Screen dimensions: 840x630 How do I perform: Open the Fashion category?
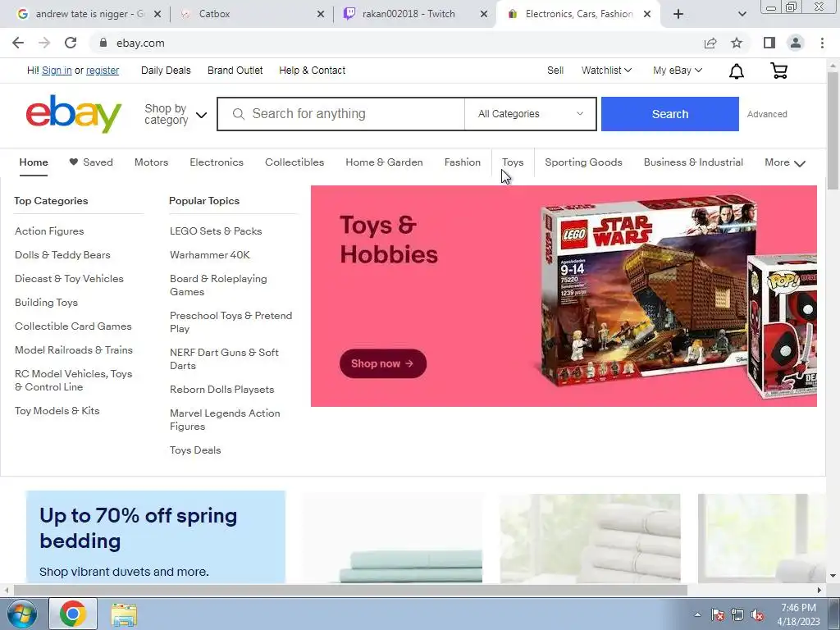pos(463,162)
